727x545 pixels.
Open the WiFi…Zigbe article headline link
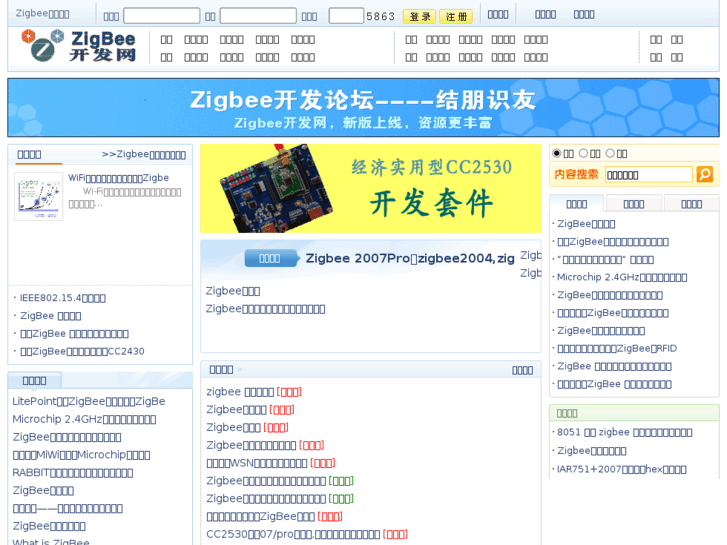coord(118,178)
